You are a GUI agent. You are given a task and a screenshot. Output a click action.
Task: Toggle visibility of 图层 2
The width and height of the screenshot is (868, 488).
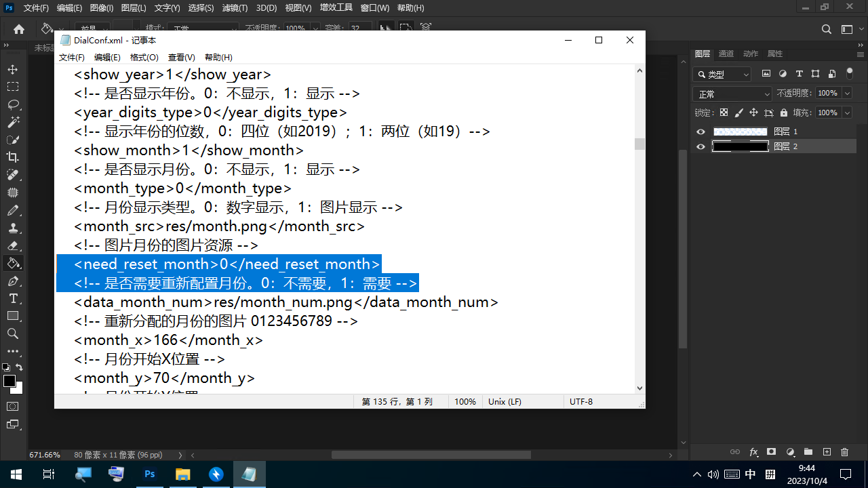pos(701,146)
